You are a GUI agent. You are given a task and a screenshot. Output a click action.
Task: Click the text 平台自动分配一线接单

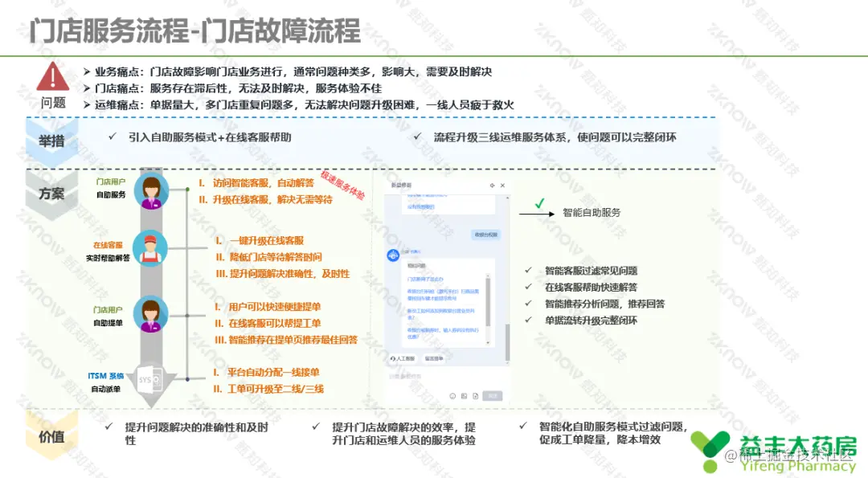(x=273, y=372)
